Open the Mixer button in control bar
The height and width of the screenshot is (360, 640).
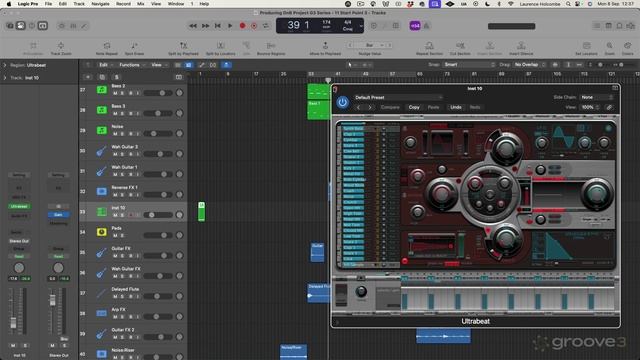73,26
